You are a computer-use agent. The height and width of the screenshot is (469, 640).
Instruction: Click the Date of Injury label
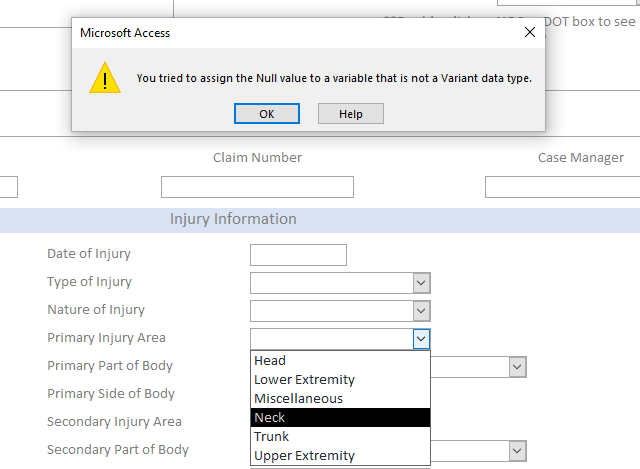pyautogui.click(x=89, y=254)
